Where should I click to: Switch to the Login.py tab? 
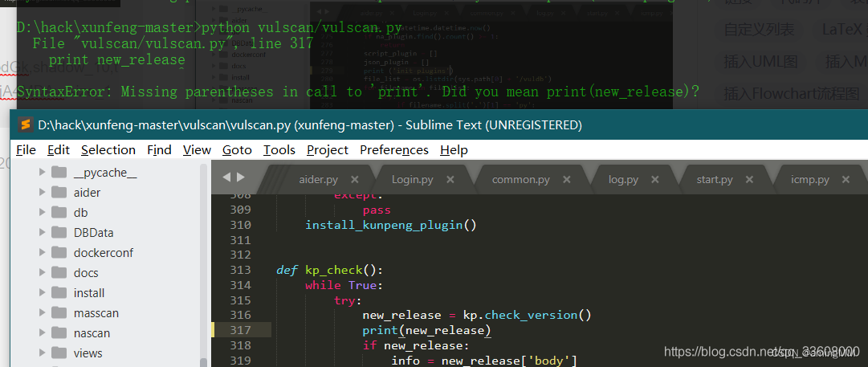tap(413, 179)
